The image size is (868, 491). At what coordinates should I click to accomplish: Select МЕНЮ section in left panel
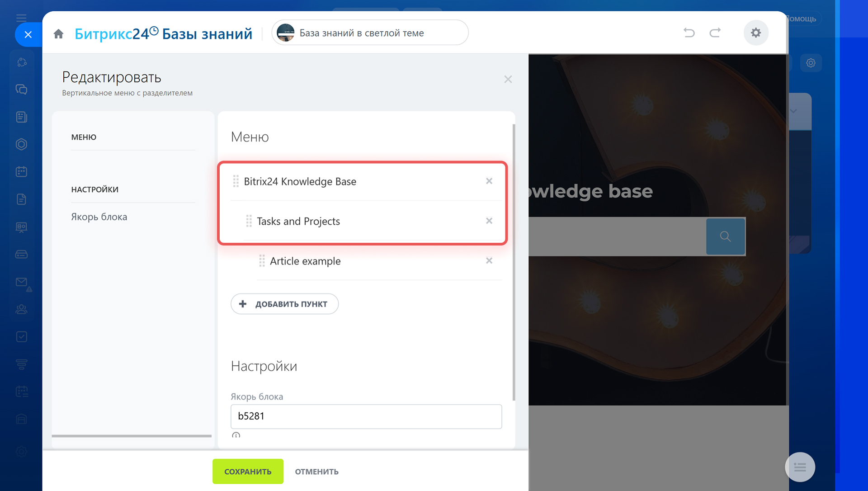[84, 137]
